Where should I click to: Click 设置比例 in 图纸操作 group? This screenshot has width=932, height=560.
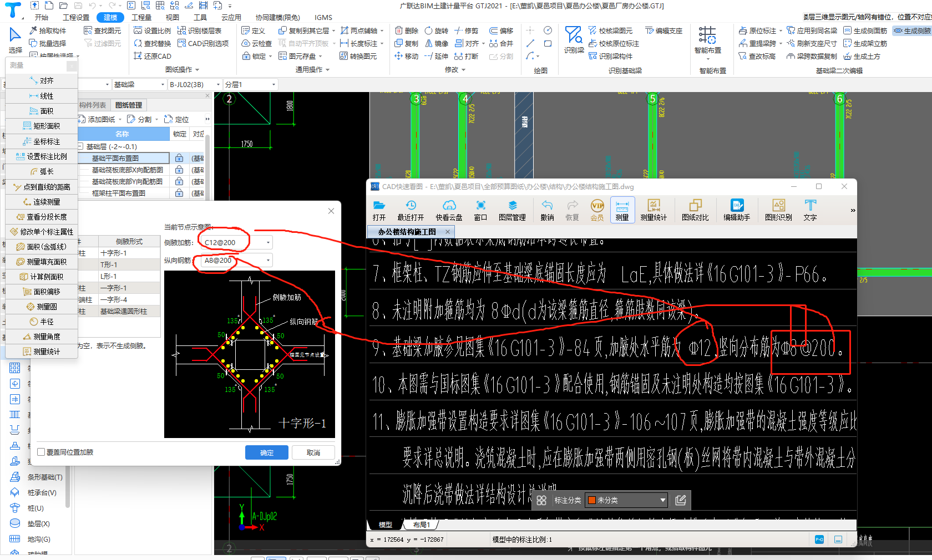coord(153,30)
